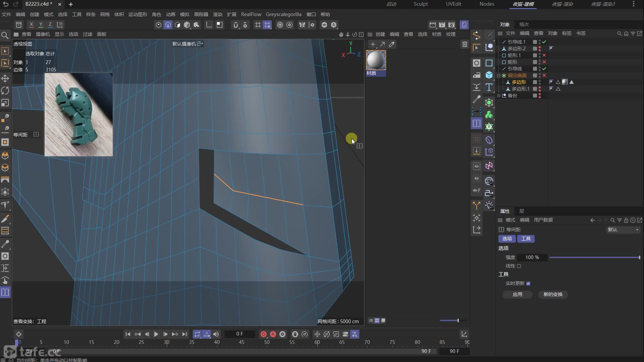Enable the 线性 checkbox
Viewport: 644px width, 362px height.
coord(519,266)
